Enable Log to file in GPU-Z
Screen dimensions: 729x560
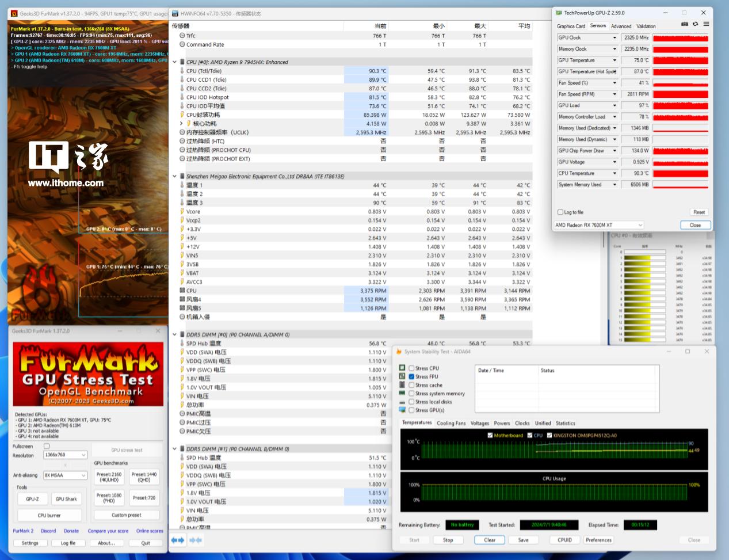pyautogui.click(x=560, y=212)
